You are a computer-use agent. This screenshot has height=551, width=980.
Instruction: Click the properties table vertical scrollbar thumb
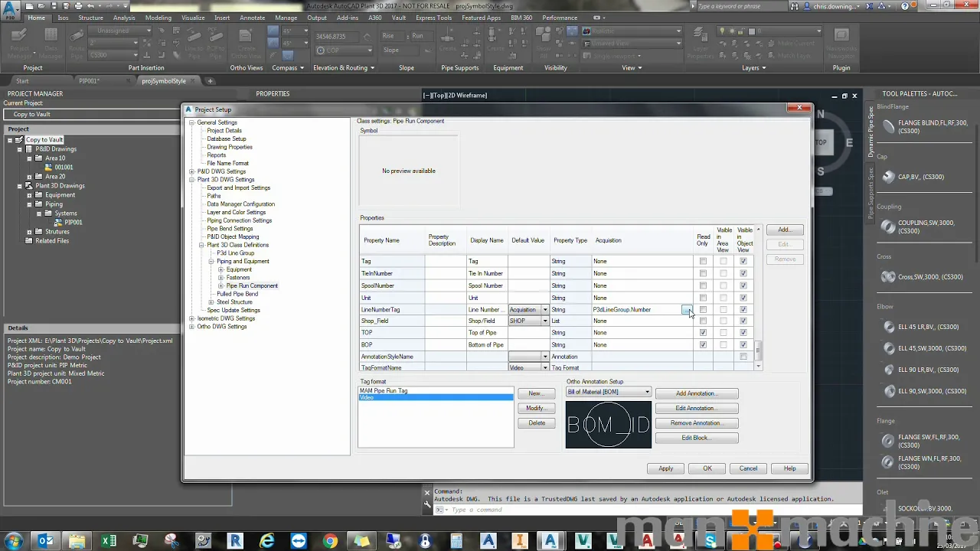coord(759,351)
